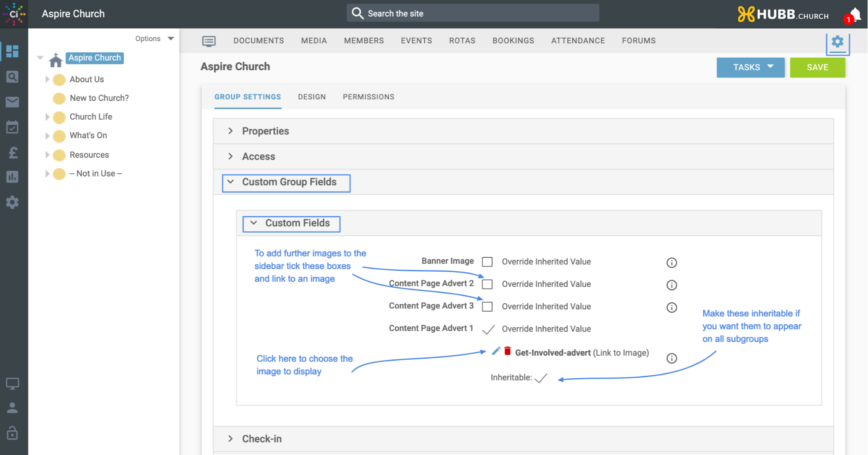Open notifications bell with red badge
The height and width of the screenshot is (455, 868).
[x=854, y=15]
